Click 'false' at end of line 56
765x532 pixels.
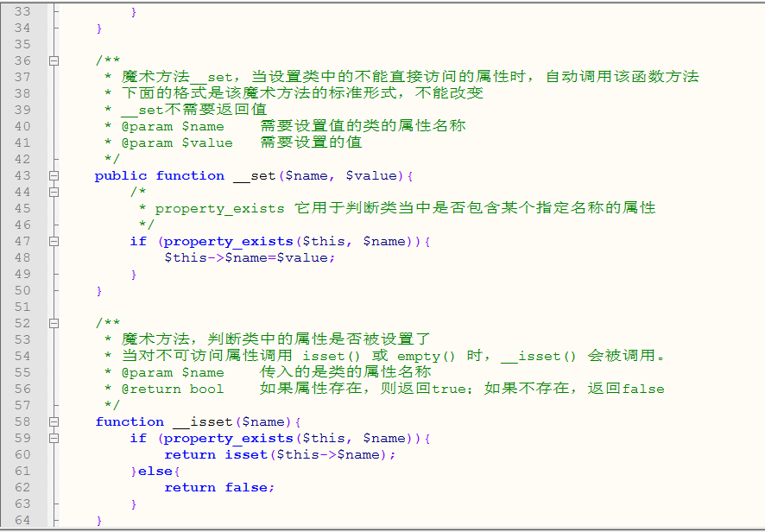[x=643, y=389]
